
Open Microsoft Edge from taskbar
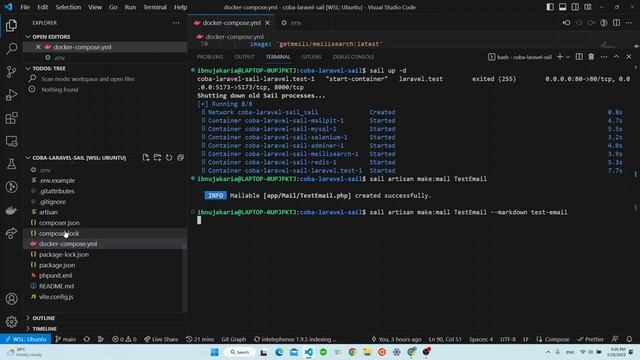pos(279,352)
